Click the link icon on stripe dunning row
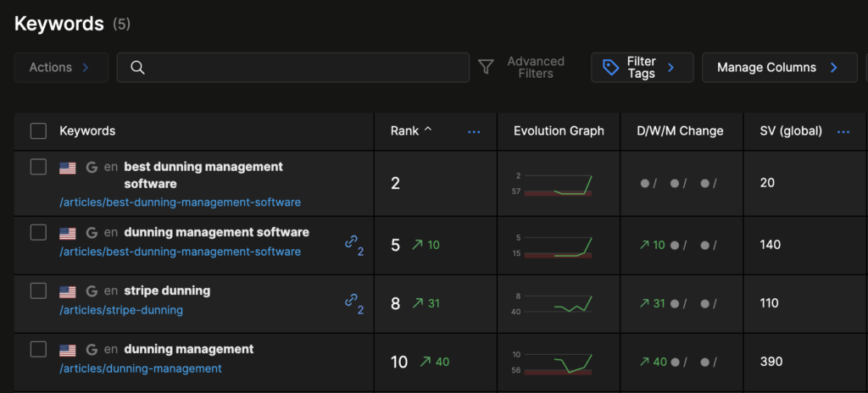 click(351, 301)
